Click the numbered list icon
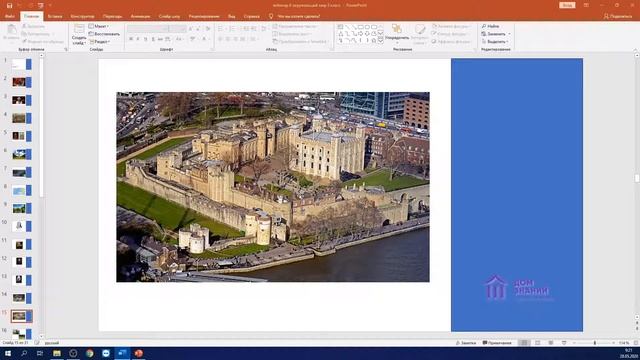The width and height of the screenshot is (640, 360). (x=233, y=29)
